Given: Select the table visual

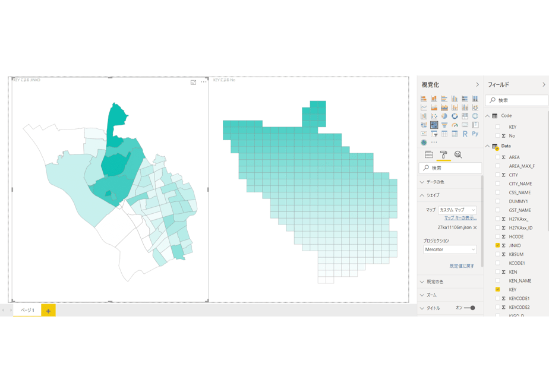Looking at the screenshot, I should pos(444,134).
